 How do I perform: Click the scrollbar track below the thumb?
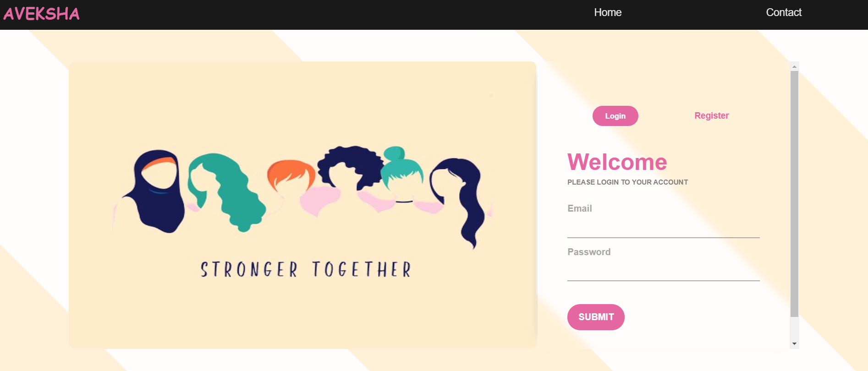tap(794, 328)
